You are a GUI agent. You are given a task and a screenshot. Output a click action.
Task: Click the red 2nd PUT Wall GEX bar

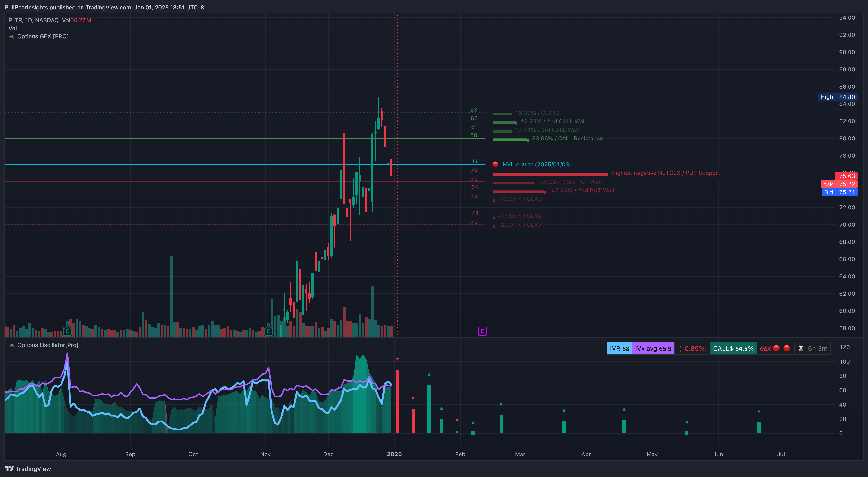pyautogui.click(x=519, y=192)
